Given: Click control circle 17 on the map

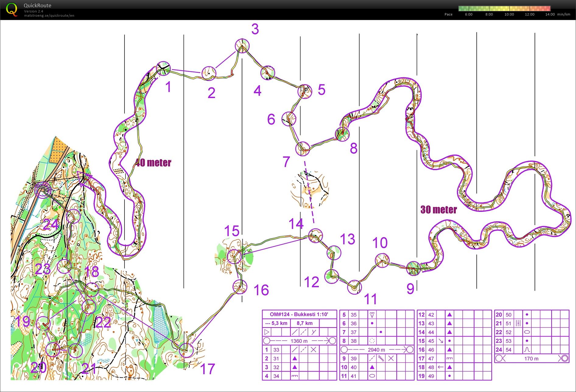Looking at the screenshot, I should coord(186,350).
